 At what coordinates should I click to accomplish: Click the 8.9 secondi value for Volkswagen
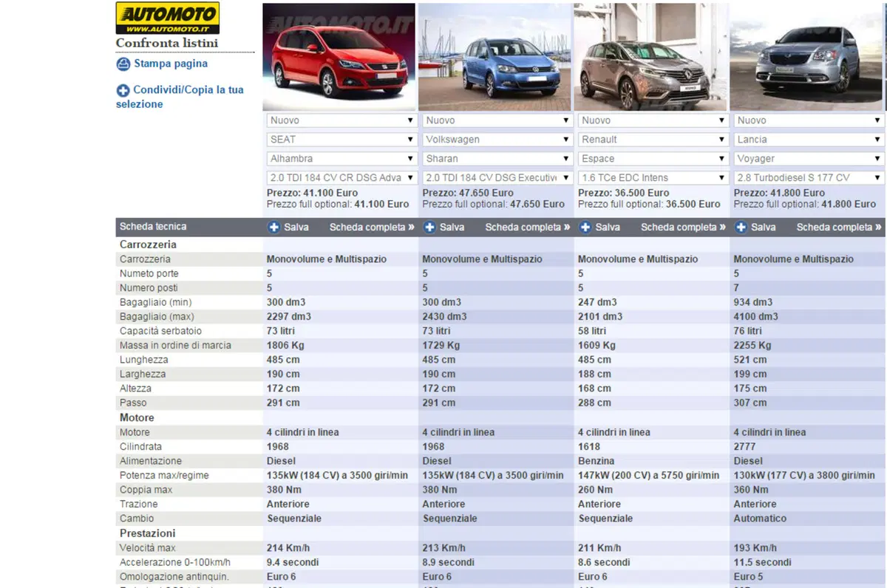click(x=449, y=562)
